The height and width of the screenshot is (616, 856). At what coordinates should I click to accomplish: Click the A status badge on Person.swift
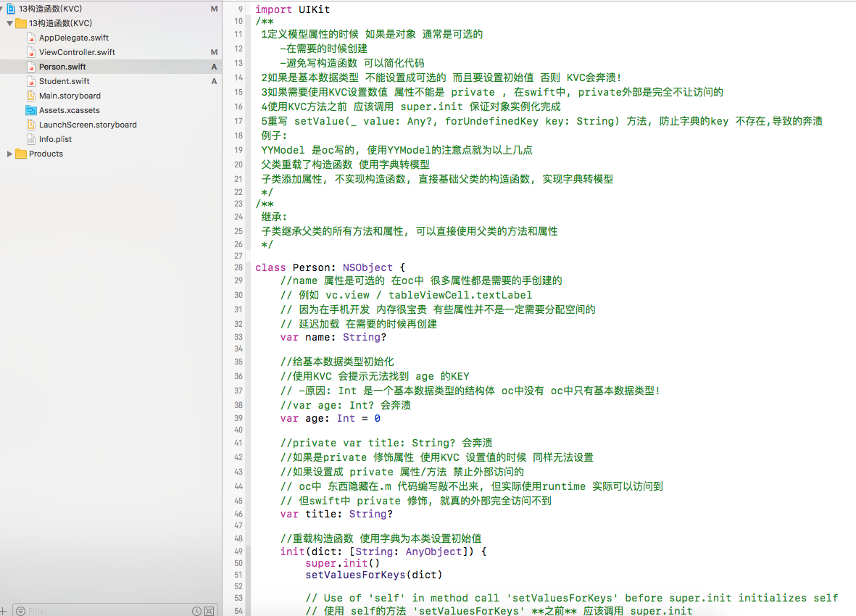pos(214,67)
